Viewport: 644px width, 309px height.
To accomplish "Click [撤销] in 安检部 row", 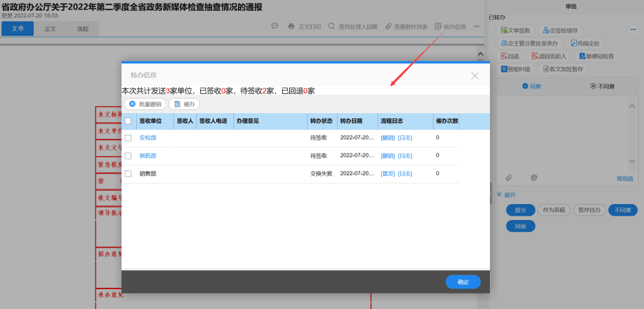I will (388, 138).
